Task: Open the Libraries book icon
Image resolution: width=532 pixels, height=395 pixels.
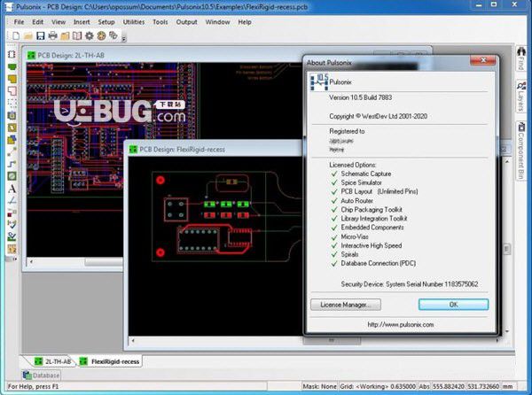Action: point(77,35)
